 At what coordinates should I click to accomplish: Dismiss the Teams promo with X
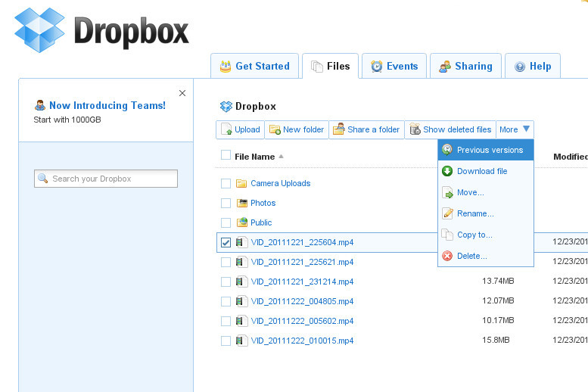tap(182, 93)
